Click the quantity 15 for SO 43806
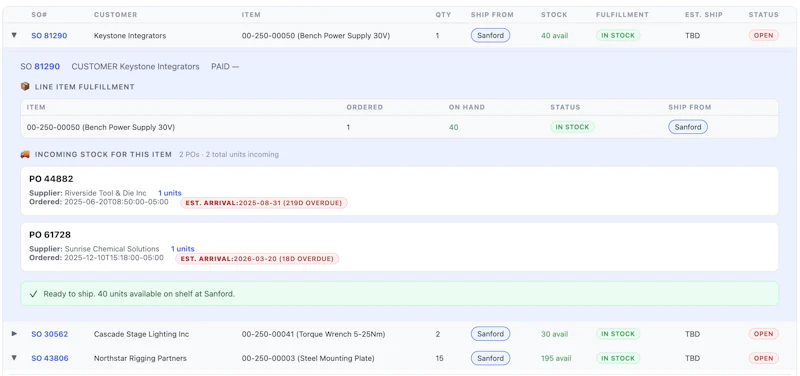The width and height of the screenshot is (800, 376). pyautogui.click(x=439, y=359)
